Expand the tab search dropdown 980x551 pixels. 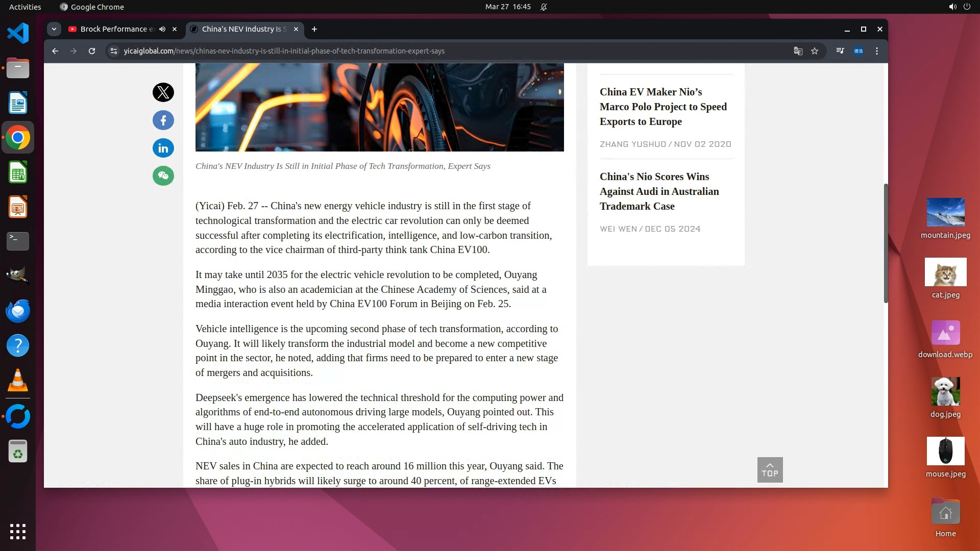tap(54, 29)
